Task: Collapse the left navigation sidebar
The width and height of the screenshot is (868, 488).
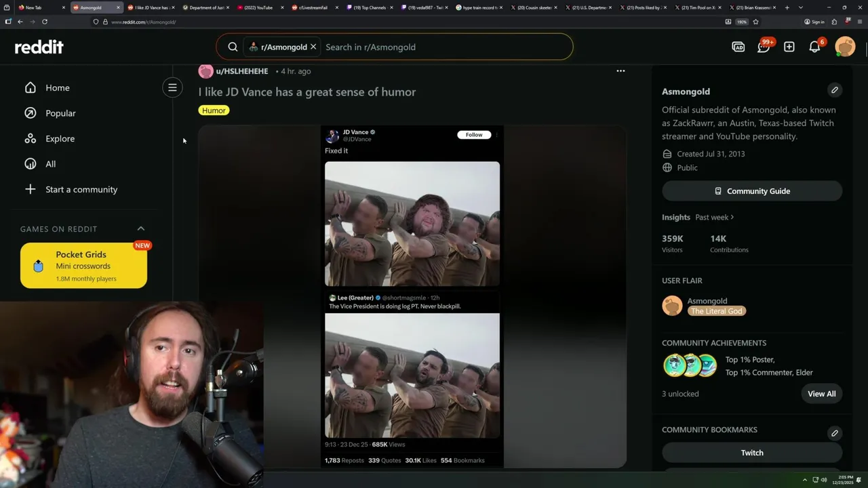Action: coord(172,87)
